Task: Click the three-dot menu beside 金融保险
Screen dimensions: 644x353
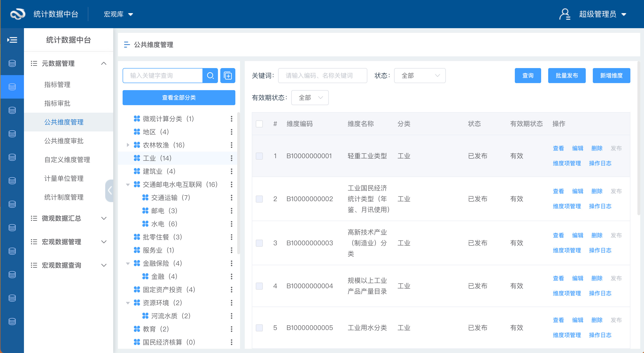Action: [232, 263]
